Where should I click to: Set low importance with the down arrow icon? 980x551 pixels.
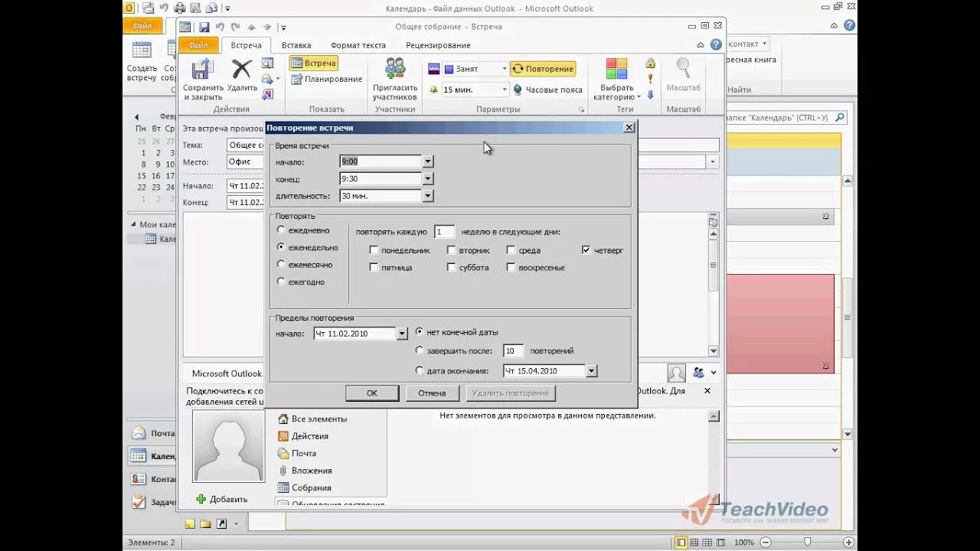coord(650,95)
